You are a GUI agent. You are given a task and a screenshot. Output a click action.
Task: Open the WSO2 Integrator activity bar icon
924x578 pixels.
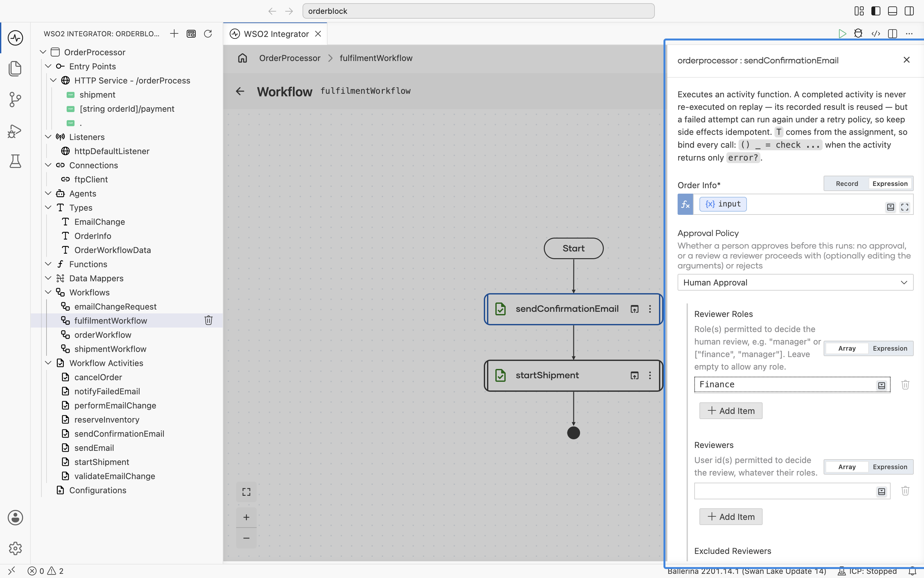(x=15, y=38)
